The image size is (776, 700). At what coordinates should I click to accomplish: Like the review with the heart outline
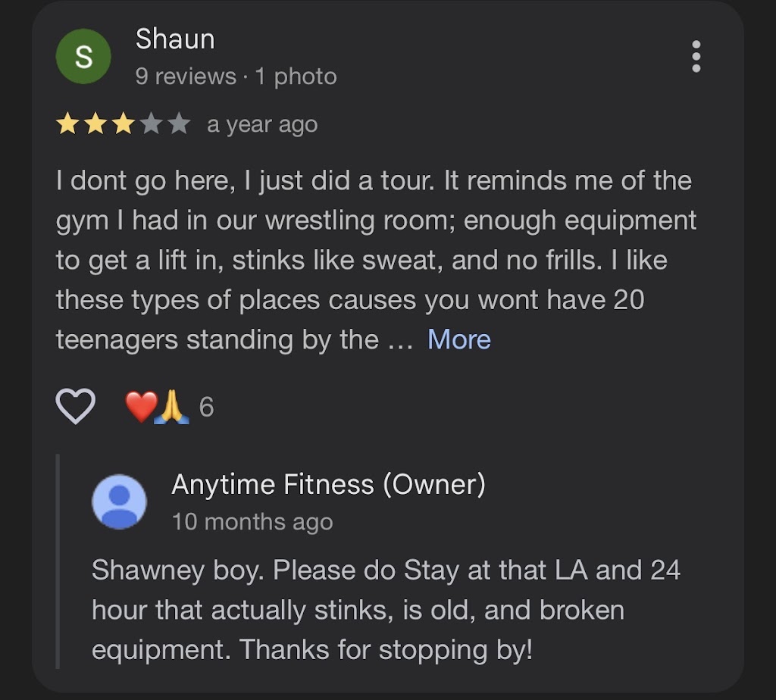[x=76, y=407]
